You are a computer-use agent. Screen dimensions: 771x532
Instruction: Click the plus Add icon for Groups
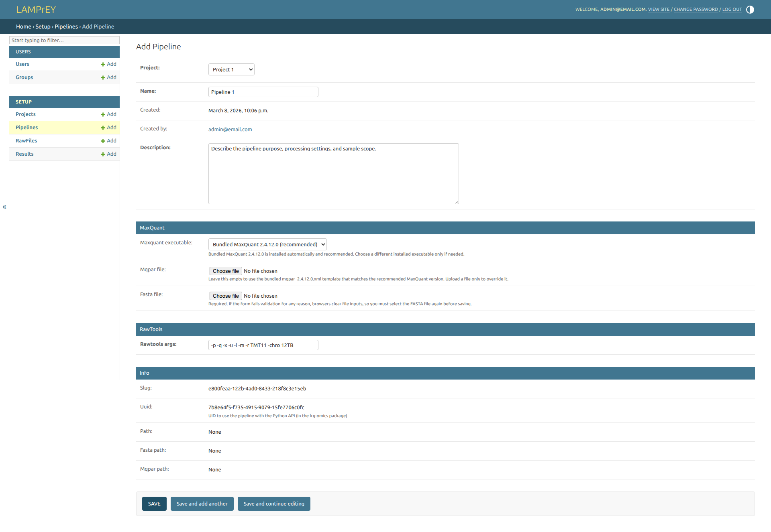103,77
